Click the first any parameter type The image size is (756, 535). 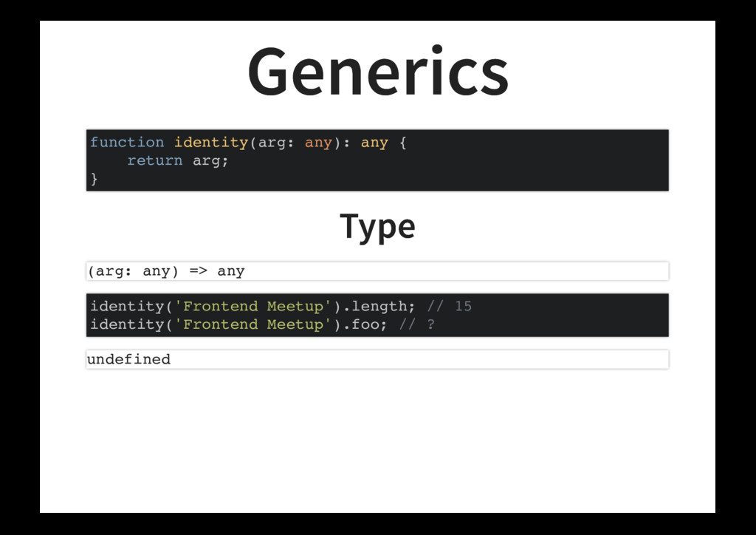point(318,143)
